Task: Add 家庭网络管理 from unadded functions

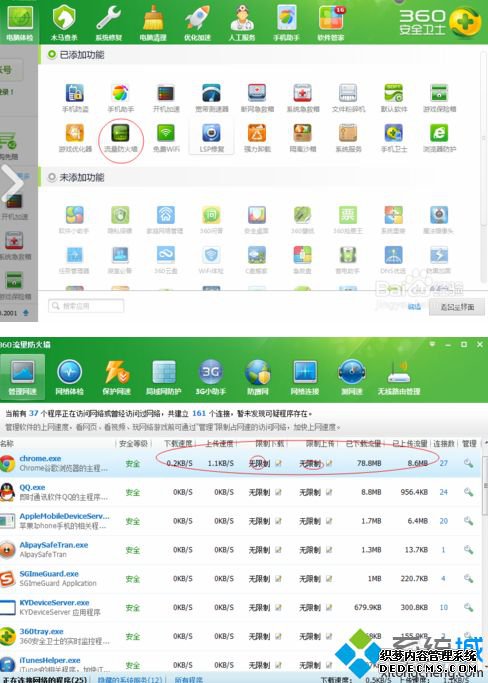Action: pyautogui.click(x=165, y=220)
